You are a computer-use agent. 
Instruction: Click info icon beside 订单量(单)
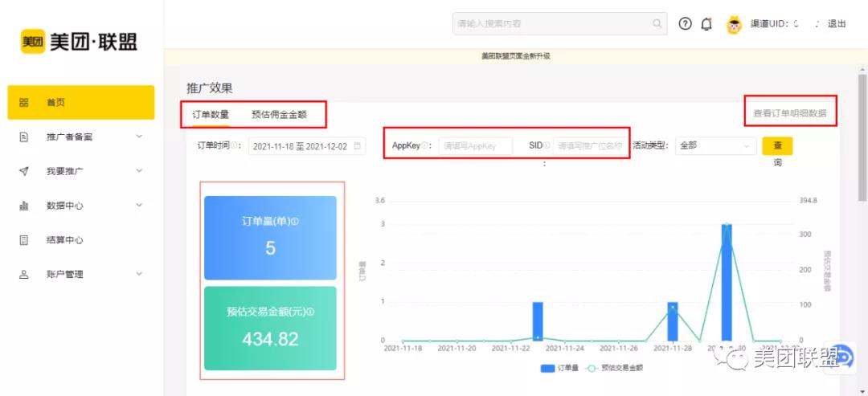pos(295,221)
